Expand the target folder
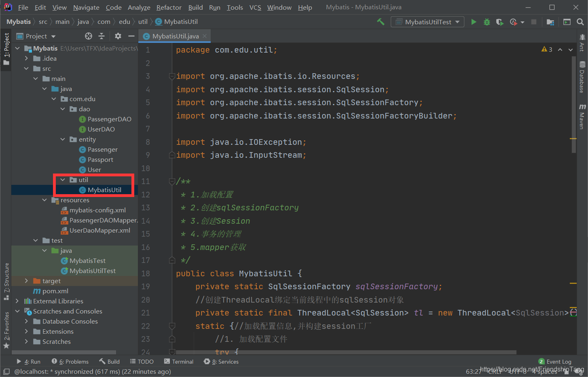 click(x=26, y=281)
